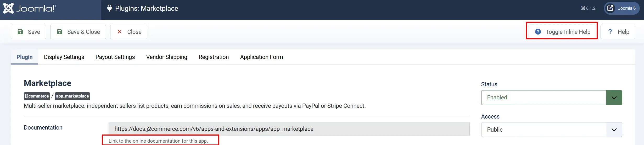
Task: Toggle Inline Help on or off
Action: (562, 32)
